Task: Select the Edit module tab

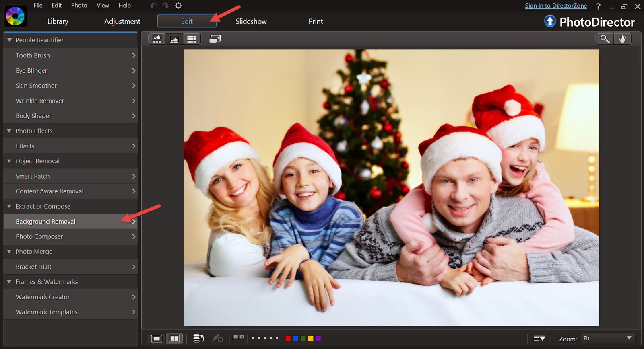Action: [x=187, y=21]
